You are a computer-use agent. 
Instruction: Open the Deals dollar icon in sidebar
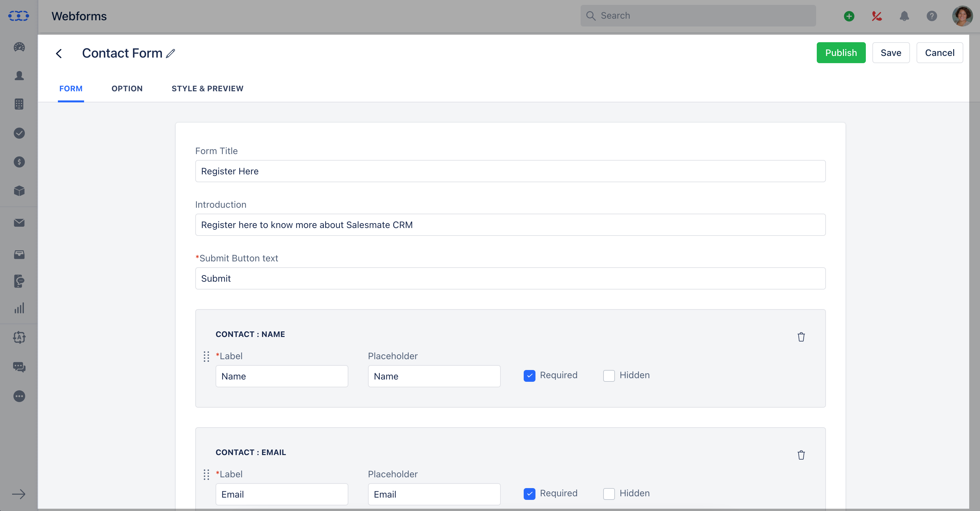(x=19, y=162)
